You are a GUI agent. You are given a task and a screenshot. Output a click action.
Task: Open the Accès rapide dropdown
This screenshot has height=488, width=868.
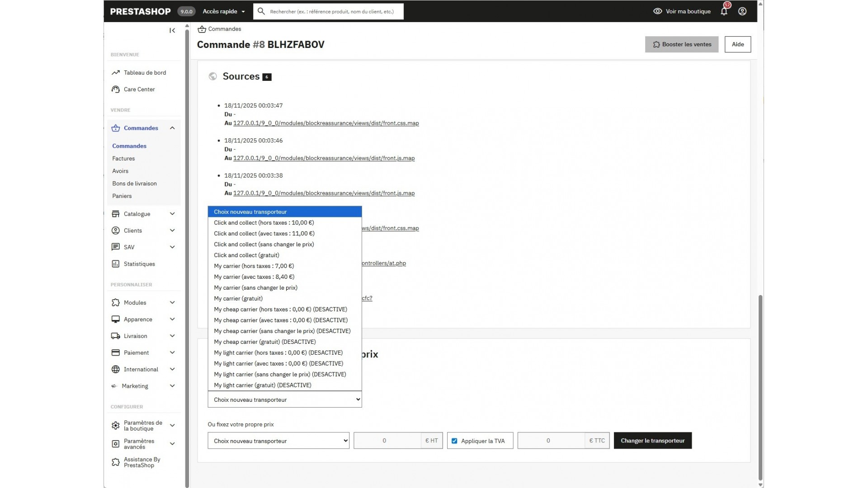[224, 11]
